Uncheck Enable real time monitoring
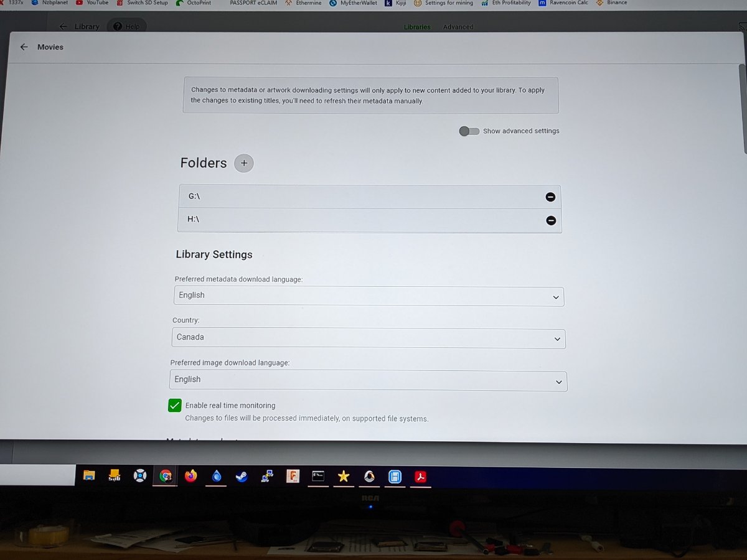 coord(175,406)
